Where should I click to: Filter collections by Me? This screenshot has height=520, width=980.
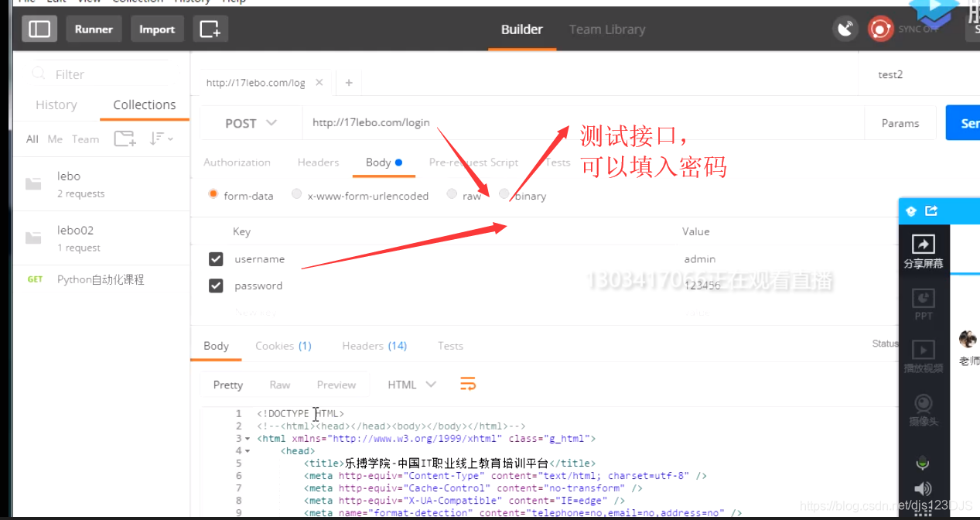pos(55,139)
